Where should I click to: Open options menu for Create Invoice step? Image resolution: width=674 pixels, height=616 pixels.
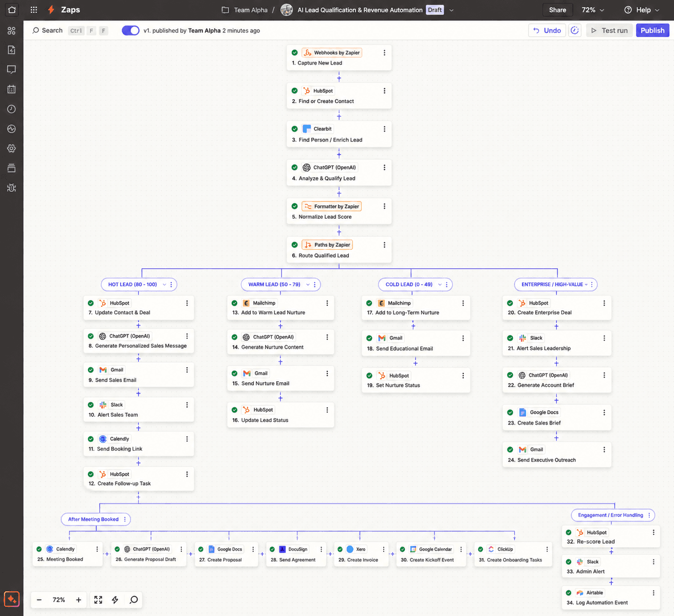tap(383, 549)
